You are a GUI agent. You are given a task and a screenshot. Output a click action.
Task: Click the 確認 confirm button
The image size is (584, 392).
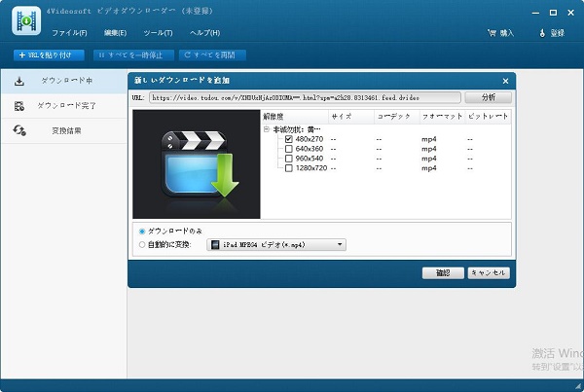(x=443, y=273)
